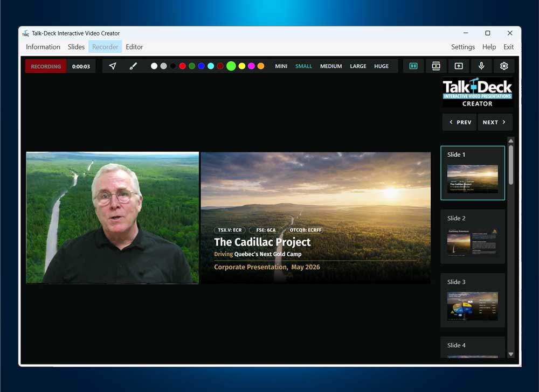
Task: Pick the white color swatch
Action: [154, 66]
